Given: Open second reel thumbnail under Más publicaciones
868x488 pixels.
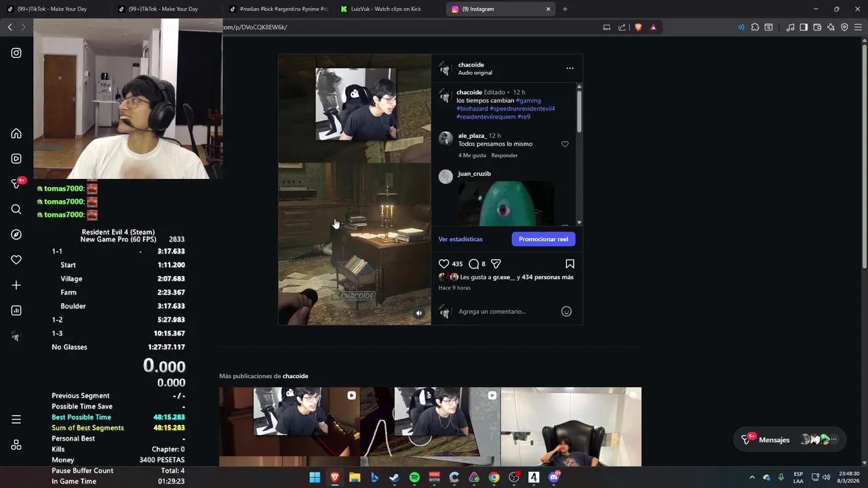Looking at the screenshot, I should 430,426.
